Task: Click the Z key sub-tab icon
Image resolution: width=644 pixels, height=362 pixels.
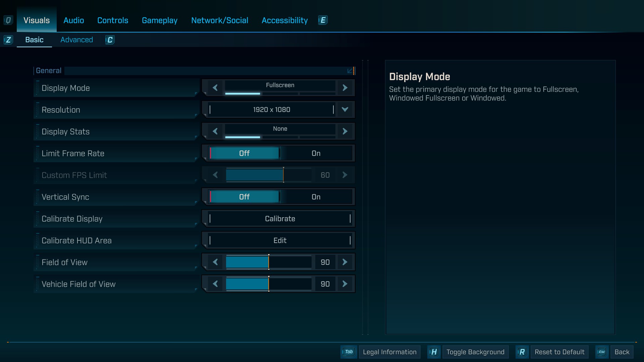Action: pos(8,40)
